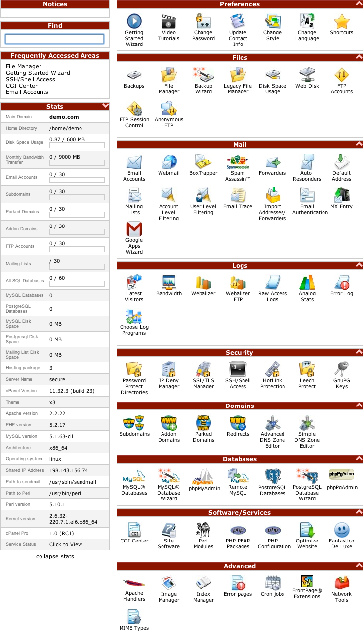Open Getting Started Wizard link in sidebar

point(38,73)
